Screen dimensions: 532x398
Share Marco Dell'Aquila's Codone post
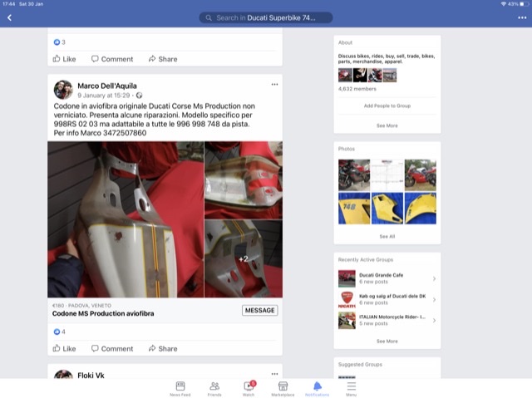[163, 348]
